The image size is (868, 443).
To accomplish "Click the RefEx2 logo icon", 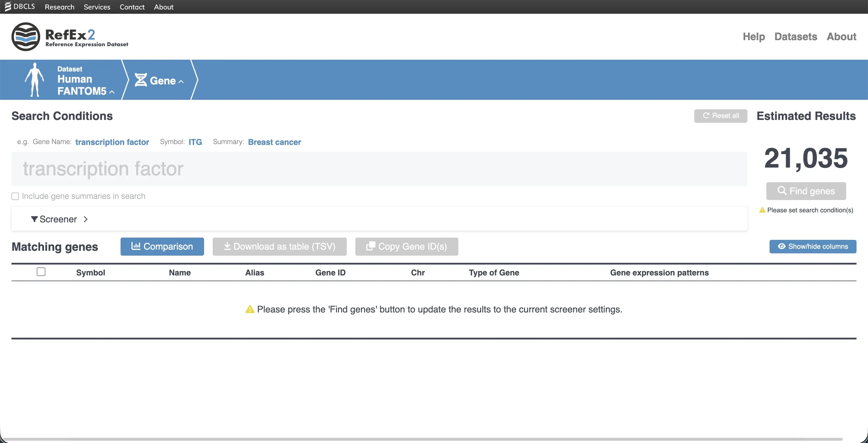I will [x=26, y=37].
